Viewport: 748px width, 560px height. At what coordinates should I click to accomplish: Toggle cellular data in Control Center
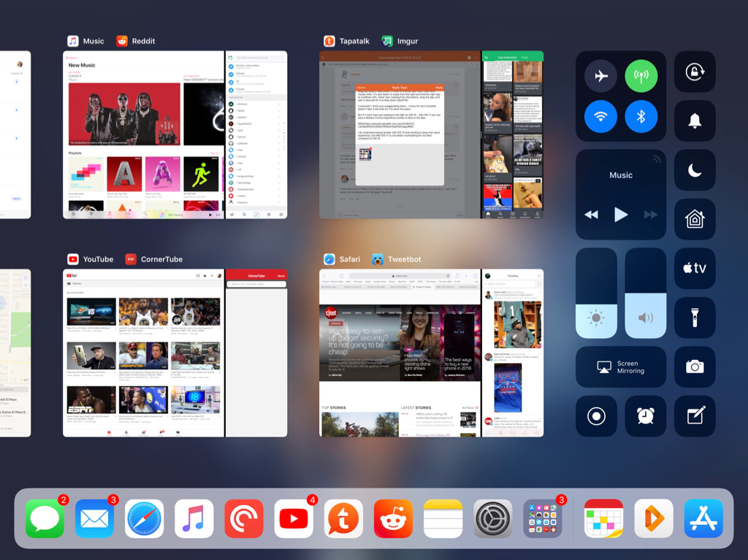641,76
